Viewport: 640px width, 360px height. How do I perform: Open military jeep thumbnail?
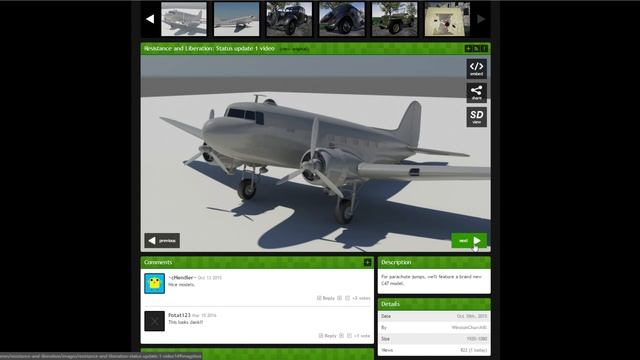[x=394, y=19]
